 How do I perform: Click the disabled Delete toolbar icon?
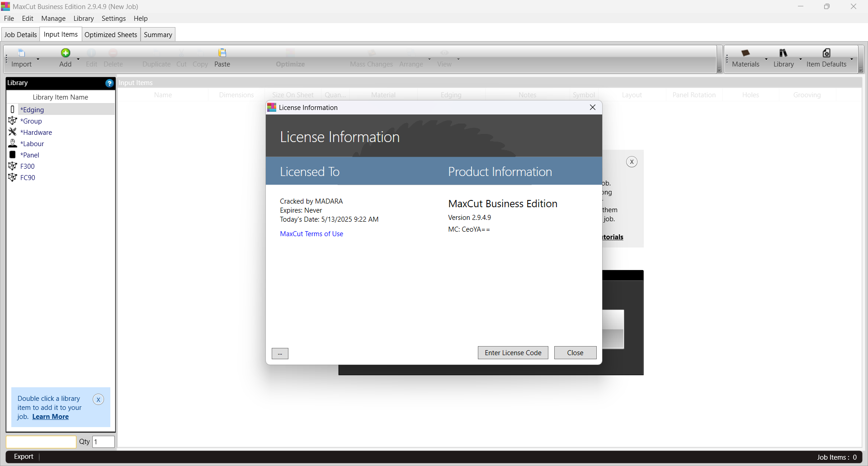click(113, 53)
